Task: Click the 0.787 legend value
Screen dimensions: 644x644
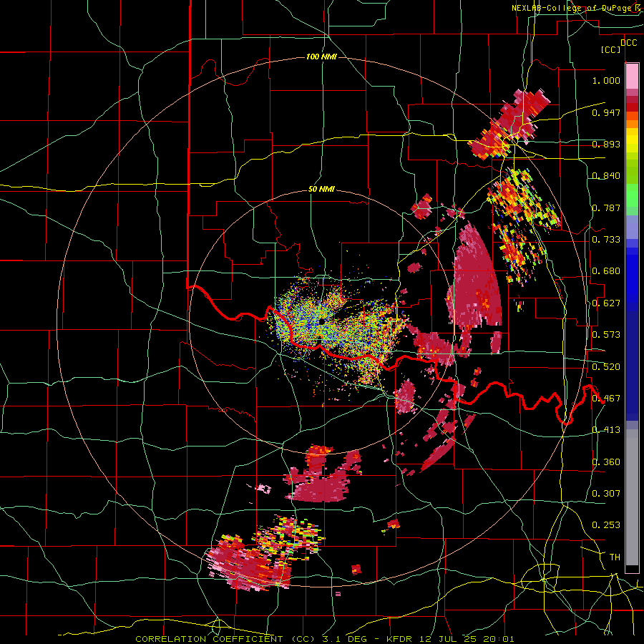Action: [606, 208]
